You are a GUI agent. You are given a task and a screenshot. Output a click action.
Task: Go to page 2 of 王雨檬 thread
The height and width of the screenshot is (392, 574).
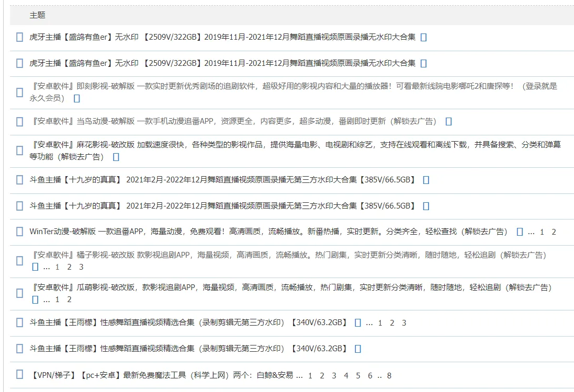[x=392, y=323]
